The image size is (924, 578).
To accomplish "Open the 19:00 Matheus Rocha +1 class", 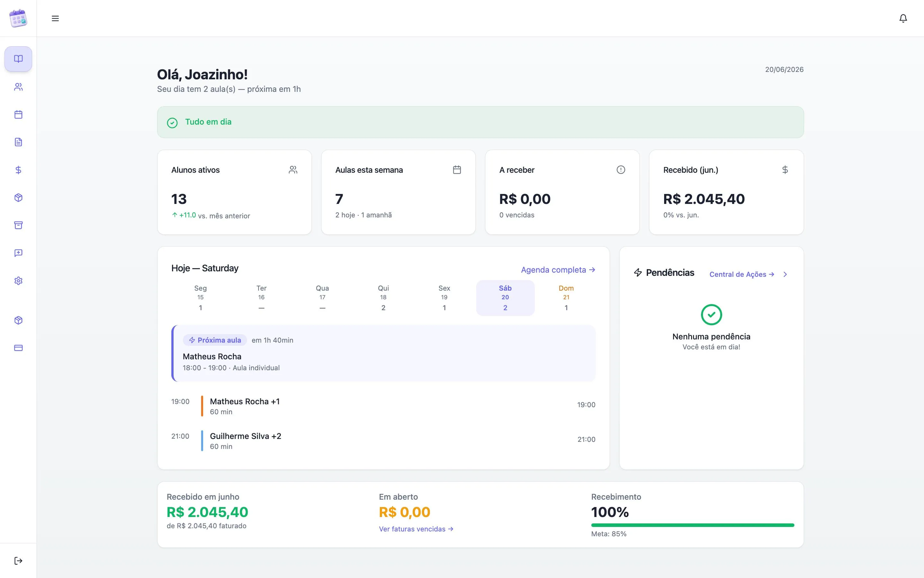I will point(383,406).
